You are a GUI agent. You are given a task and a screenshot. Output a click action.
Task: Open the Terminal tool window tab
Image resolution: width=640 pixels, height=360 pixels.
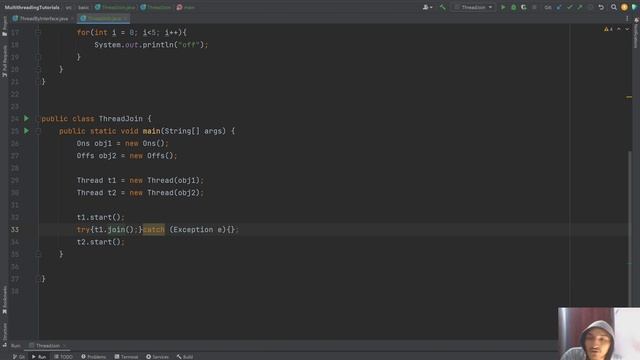click(126, 357)
